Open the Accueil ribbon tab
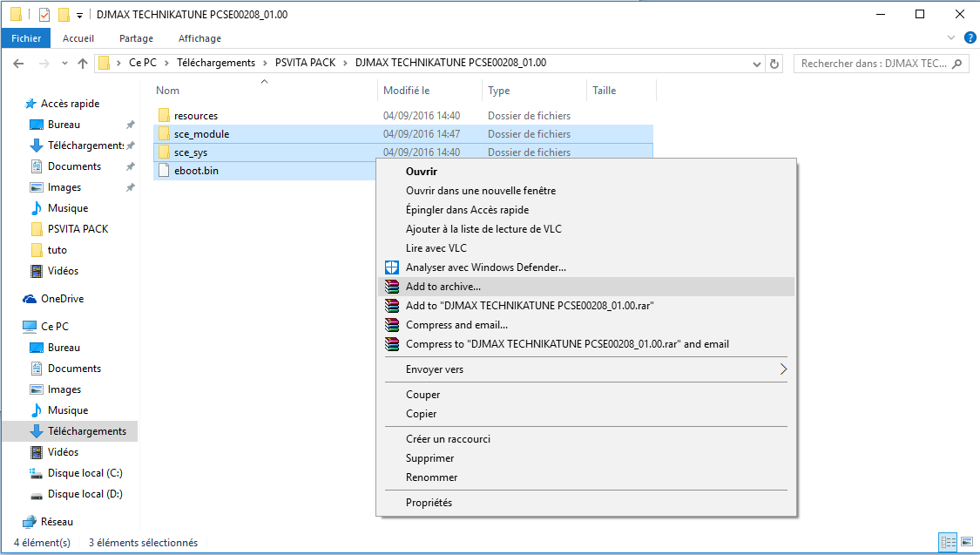This screenshot has width=980, height=555. [x=78, y=38]
